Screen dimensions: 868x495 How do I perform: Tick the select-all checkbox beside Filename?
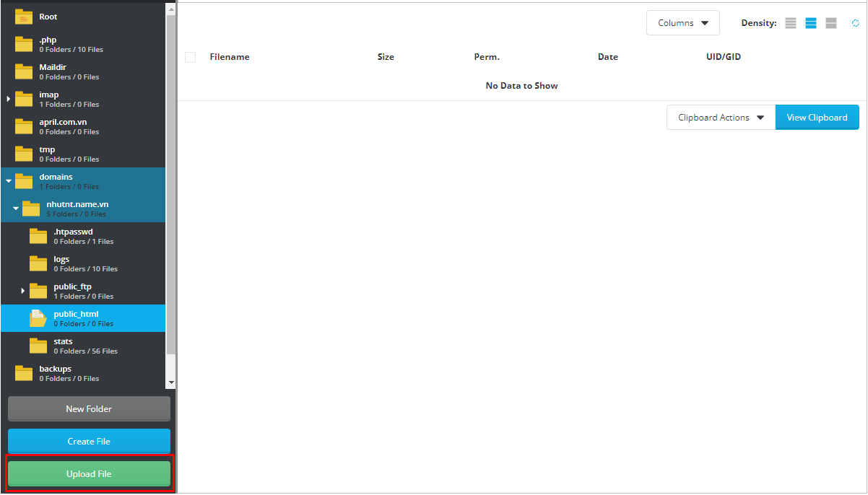pos(191,57)
